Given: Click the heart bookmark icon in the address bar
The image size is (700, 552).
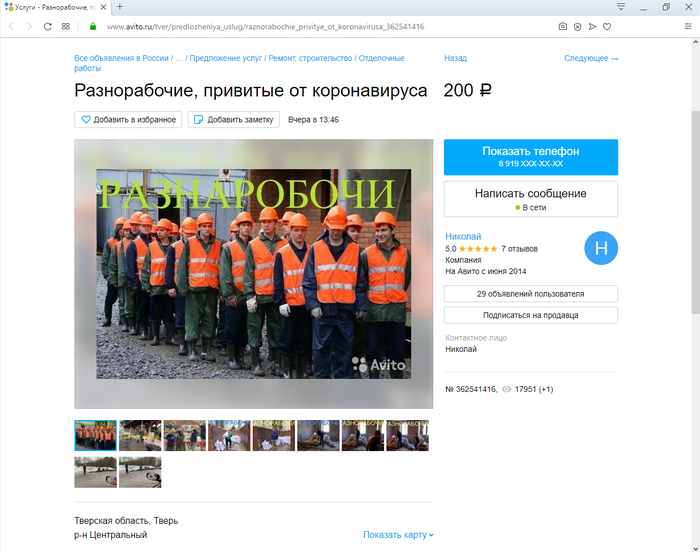Looking at the screenshot, I should pos(607,26).
